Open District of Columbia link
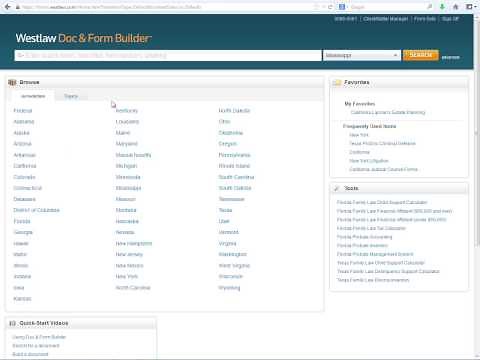The image size is (480, 360). (x=36, y=210)
